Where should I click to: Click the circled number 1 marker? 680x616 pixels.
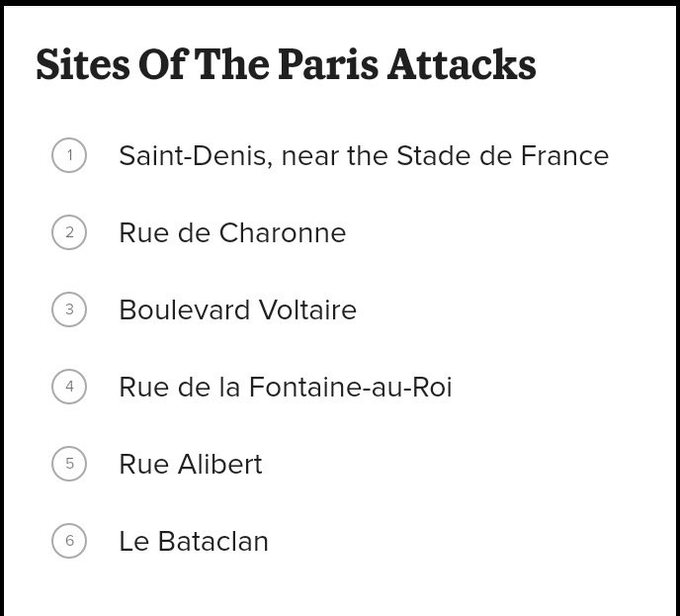coord(69,155)
